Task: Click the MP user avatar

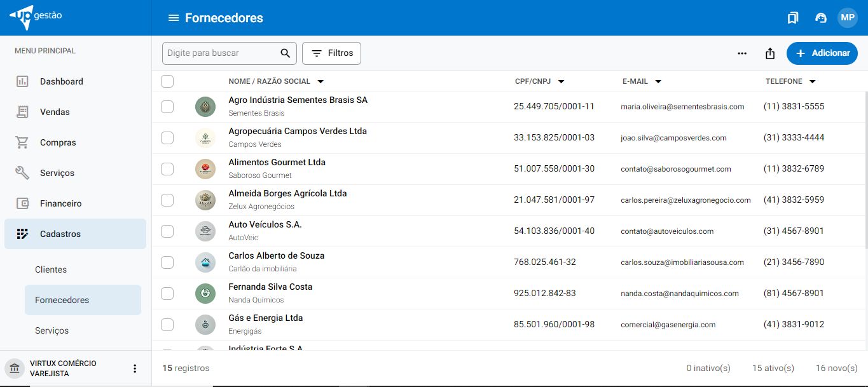Action: point(848,18)
